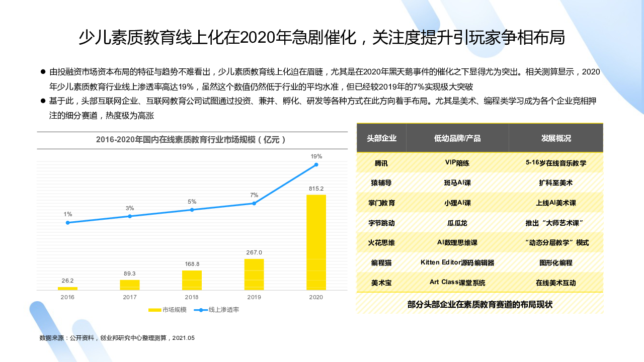Image resolution: width=644 pixels, height=362 pixels.
Task: Click the 2020 market size bar
Action: click(316, 242)
